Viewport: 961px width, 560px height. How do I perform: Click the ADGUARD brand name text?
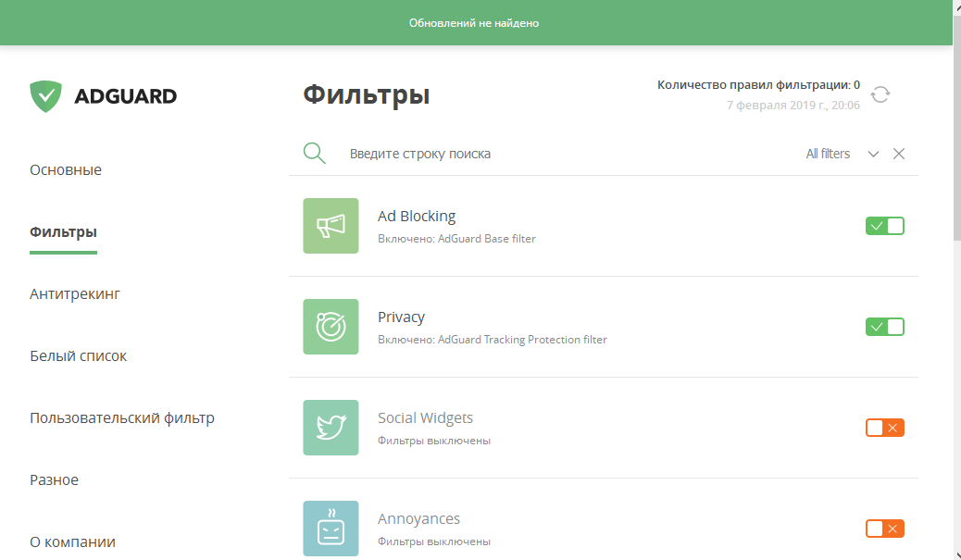(x=126, y=96)
